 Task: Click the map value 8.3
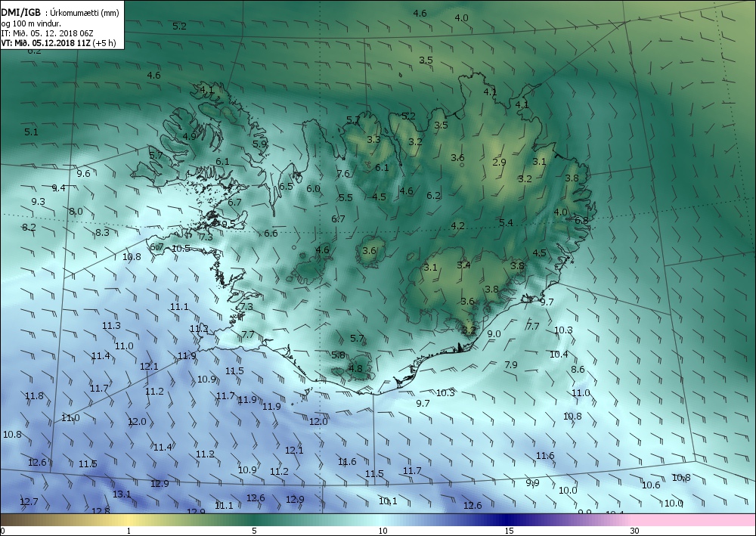[102, 232]
